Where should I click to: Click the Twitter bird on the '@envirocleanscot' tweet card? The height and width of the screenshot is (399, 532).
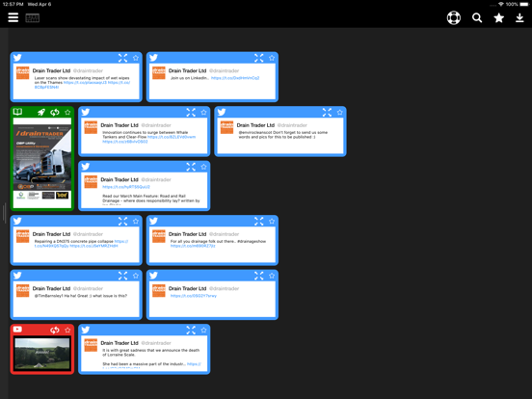tap(222, 113)
